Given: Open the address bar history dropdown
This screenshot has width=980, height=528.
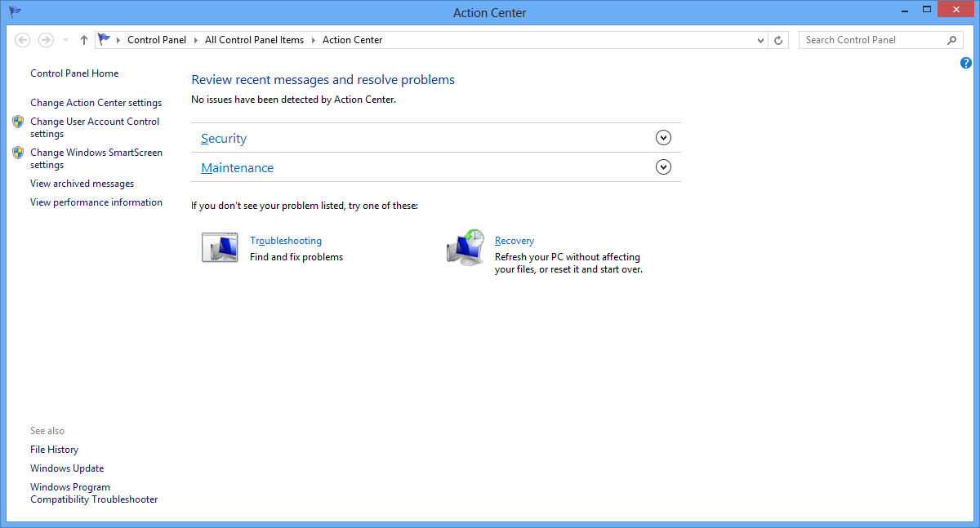Looking at the screenshot, I should tap(760, 40).
